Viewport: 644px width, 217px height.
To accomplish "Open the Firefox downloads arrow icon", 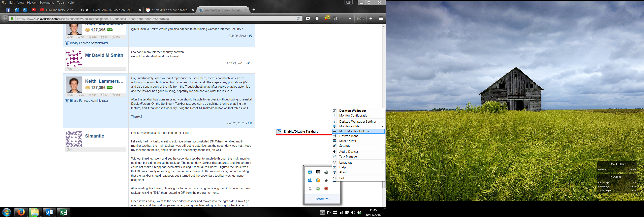I will tap(317, 18).
